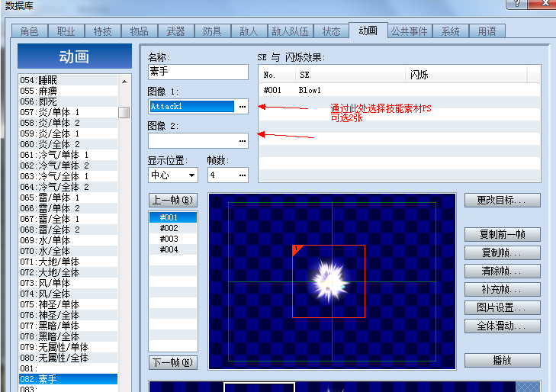556x392 pixels.
Task: Open image 1 file picker ellipsis button
Action: pos(243,106)
